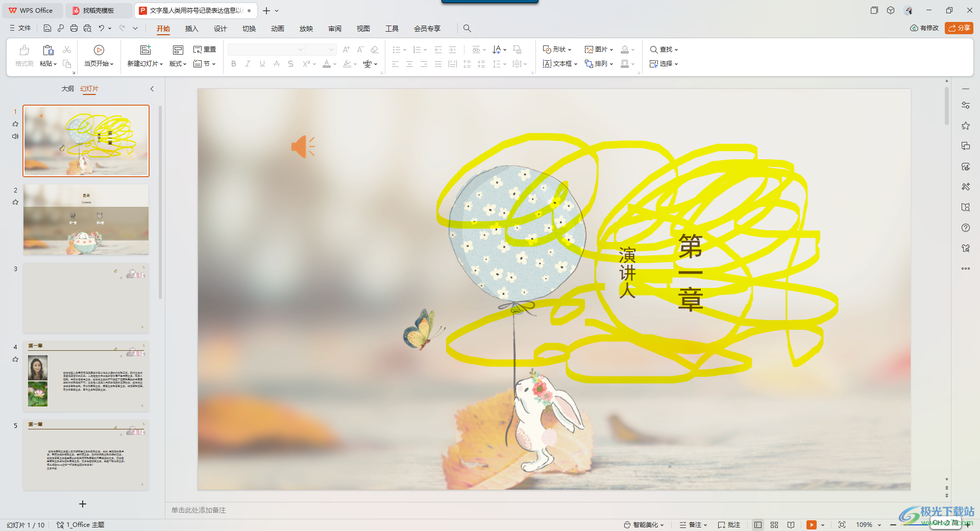Decrease the font size
This screenshot has width=980, height=531.
(x=360, y=50)
